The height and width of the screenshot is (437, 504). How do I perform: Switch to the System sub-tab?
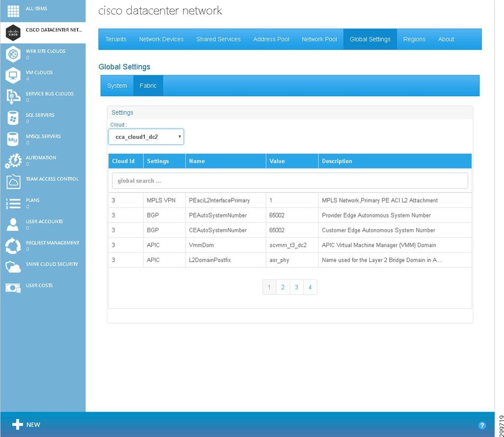[x=117, y=86]
